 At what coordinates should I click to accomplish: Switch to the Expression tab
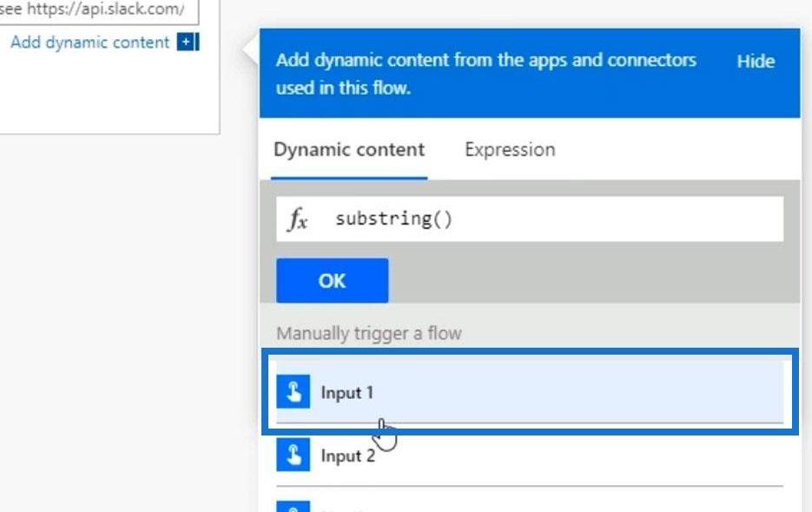(x=510, y=150)
